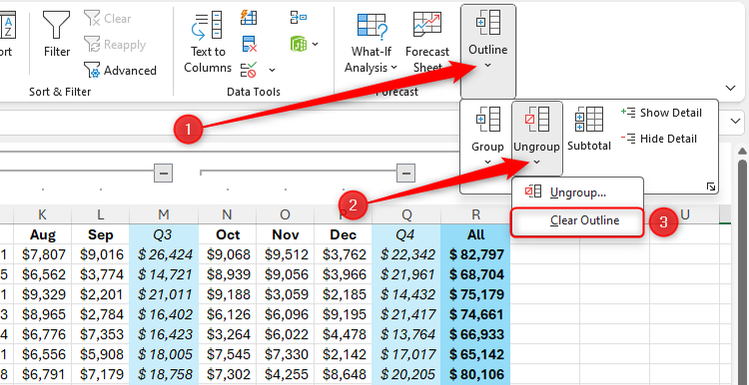This screenshot has width=749, height=385.
Task: Select cell showing $ 16,402
Action: 163,314
